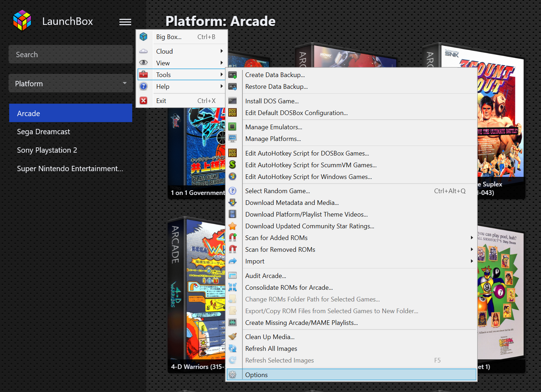The height and width of the screenshot is (392, 541).
Task: Click the blue Help question icon
Action: (144, 86)
